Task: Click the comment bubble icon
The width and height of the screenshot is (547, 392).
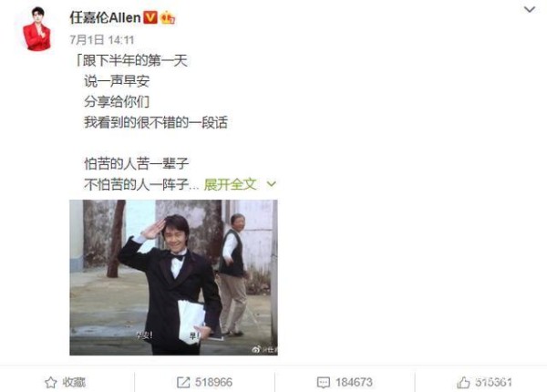Action: click(x=324, y=383)
